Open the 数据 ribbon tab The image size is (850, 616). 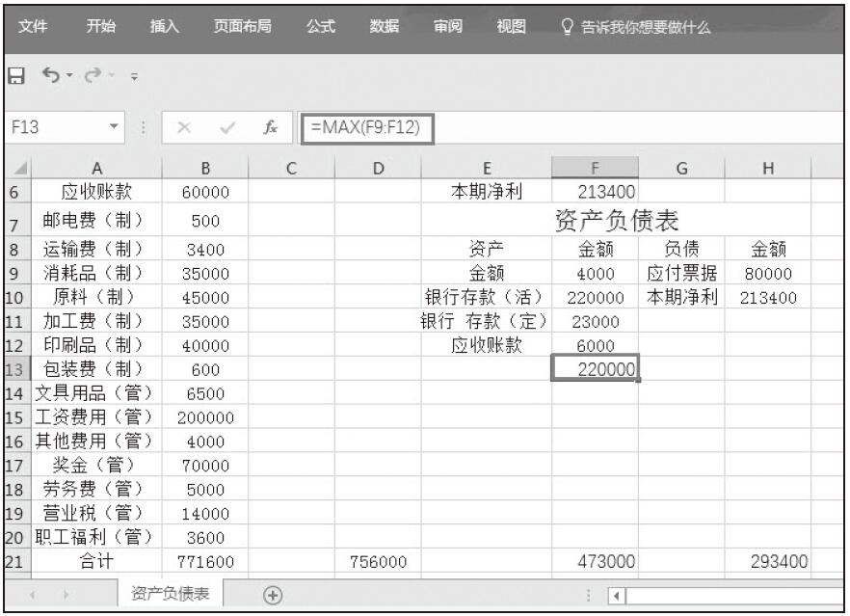click(385, 27)
